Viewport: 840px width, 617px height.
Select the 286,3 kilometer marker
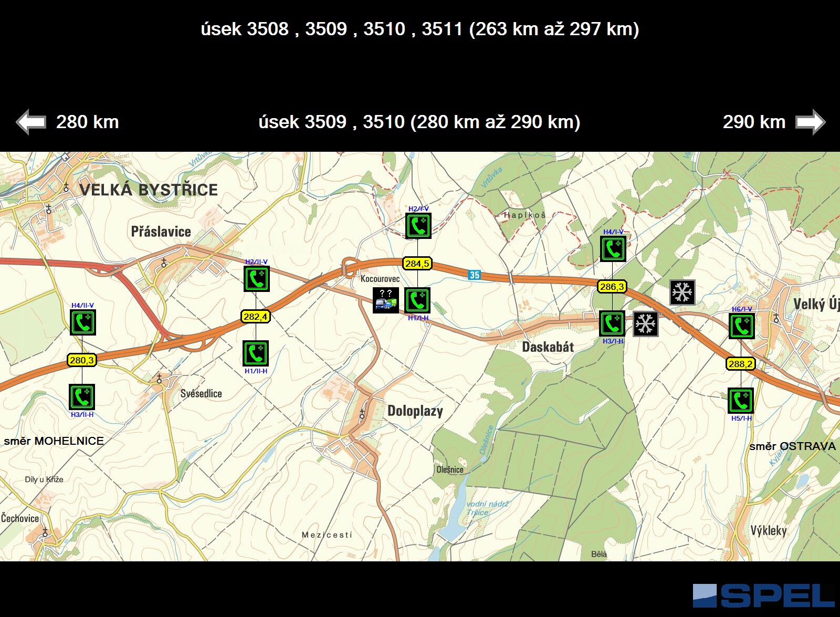coord(612,287)
